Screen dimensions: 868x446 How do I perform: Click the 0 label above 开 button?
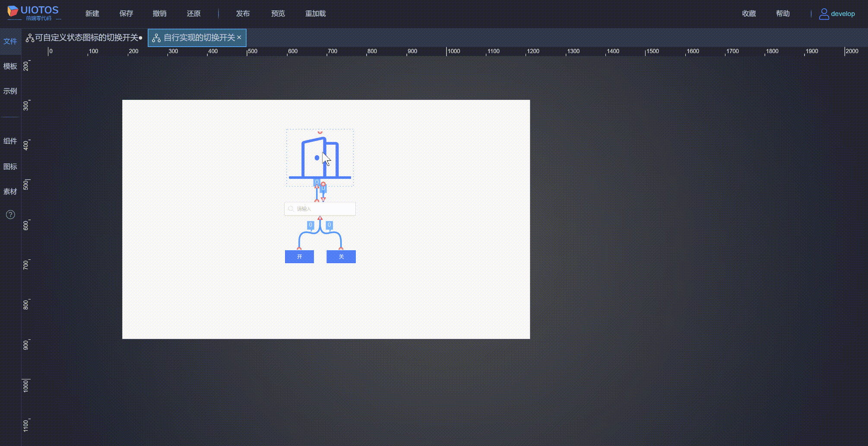point(310,225)
